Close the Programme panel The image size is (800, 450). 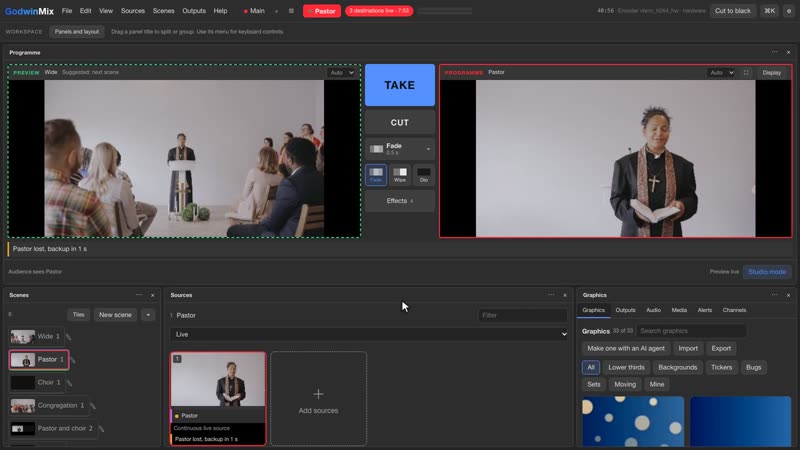pos(788,53)
